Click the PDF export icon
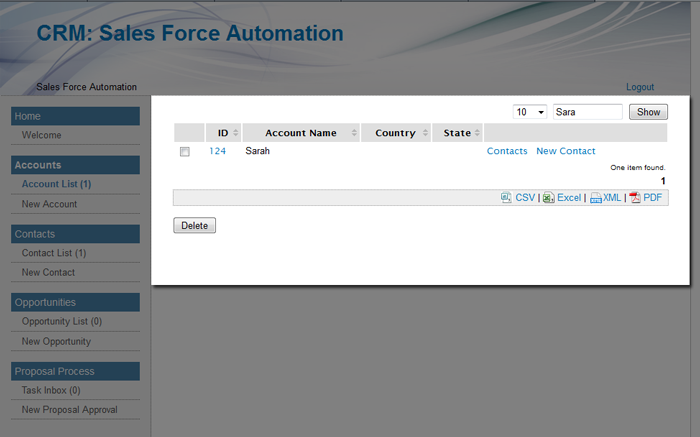The height and width of the screenshot is (437, 700). point(635,198)
